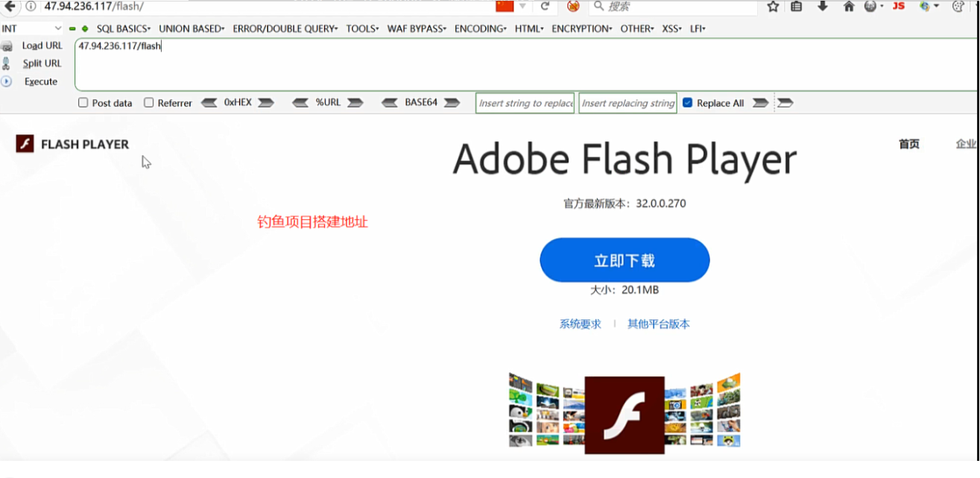Click the outlined arrow at the toolbar end
Viewport: 980px width, 478px height.
(785, 103)
